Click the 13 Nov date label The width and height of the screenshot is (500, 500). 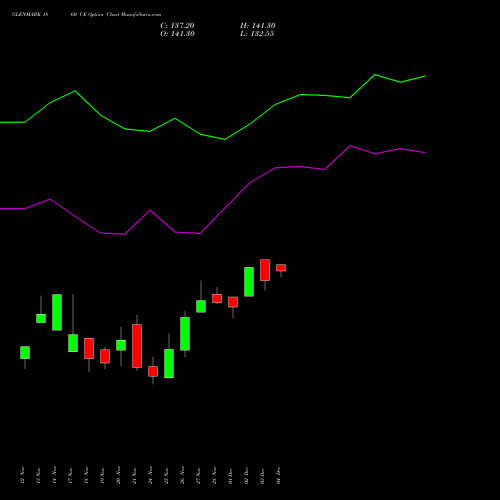coord(38,475)
